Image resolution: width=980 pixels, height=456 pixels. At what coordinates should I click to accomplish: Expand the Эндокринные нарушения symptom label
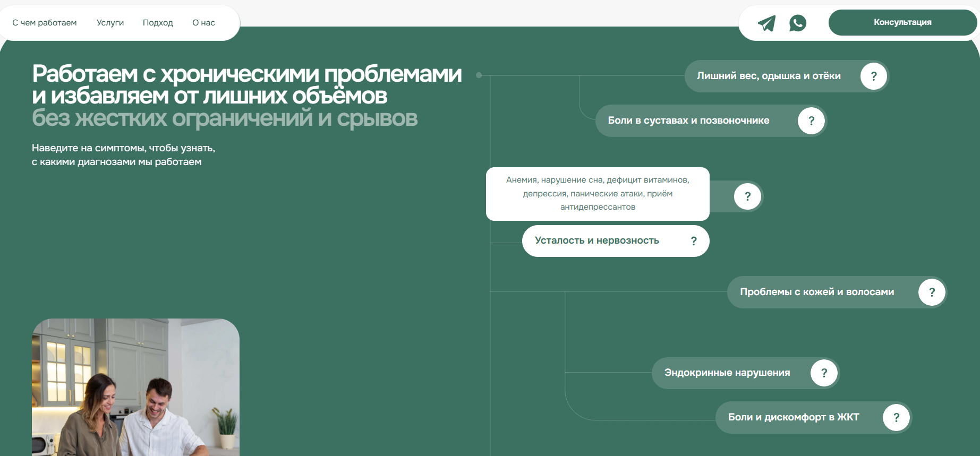(727, 373)
